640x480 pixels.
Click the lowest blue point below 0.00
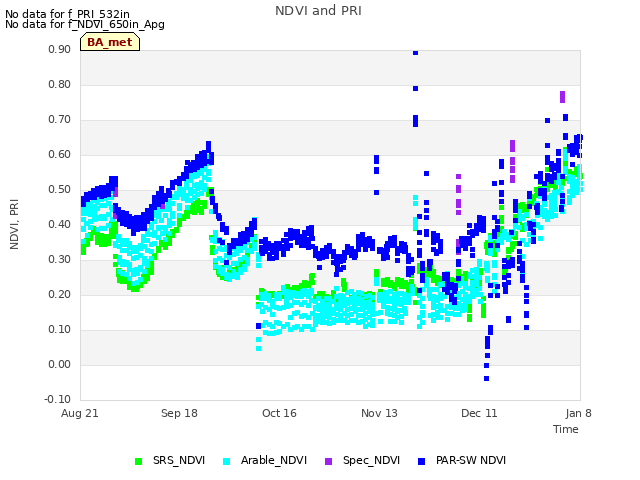487,379
